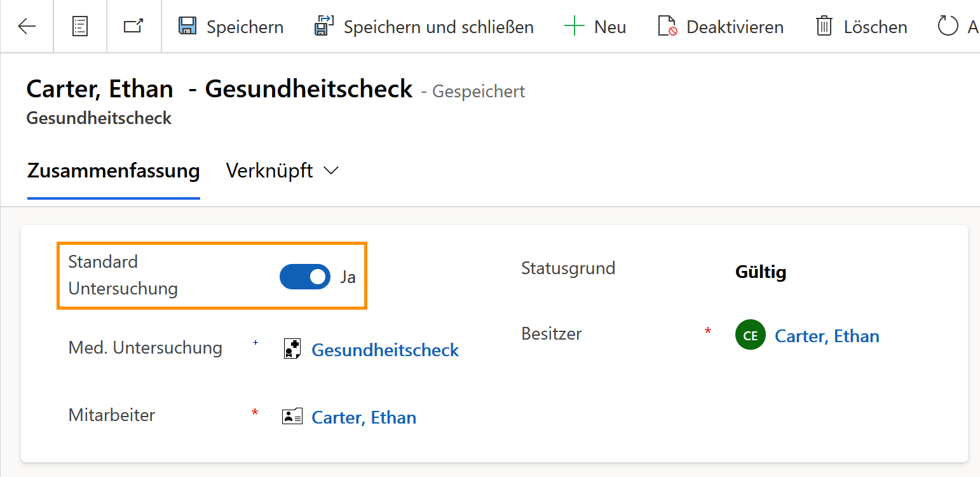The image size is (980, 477).
Task: Click the green plus Neu icon
Action: (574, 27)
